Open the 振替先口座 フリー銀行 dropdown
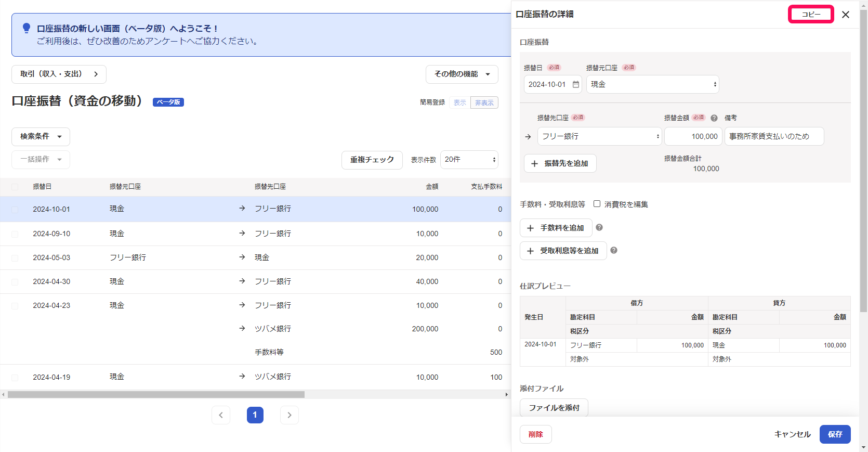 coord(599,136)
